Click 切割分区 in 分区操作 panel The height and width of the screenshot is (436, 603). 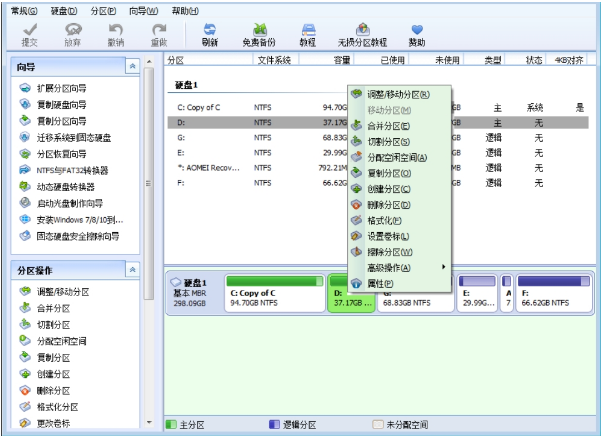point(45,325)
